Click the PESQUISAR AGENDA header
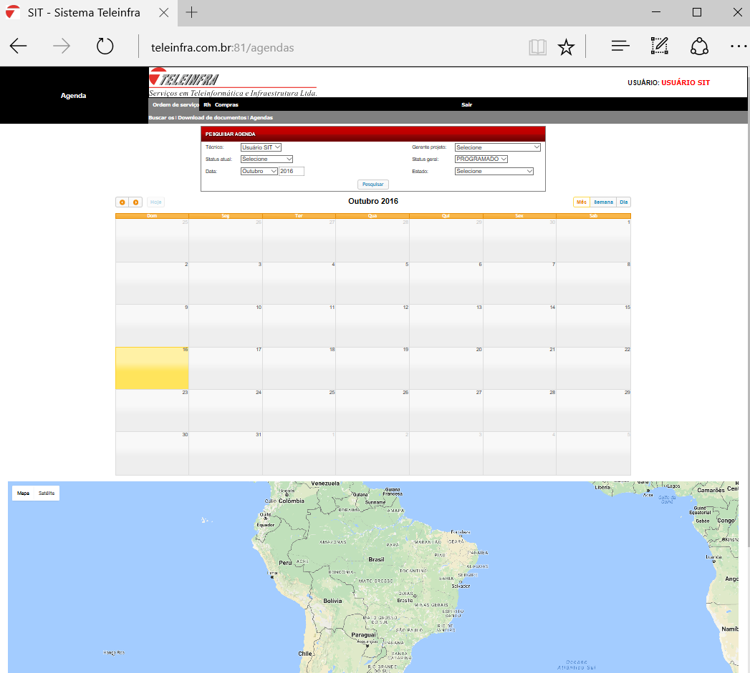Viewport: 750px width, 673px height. tap(373, 134)
